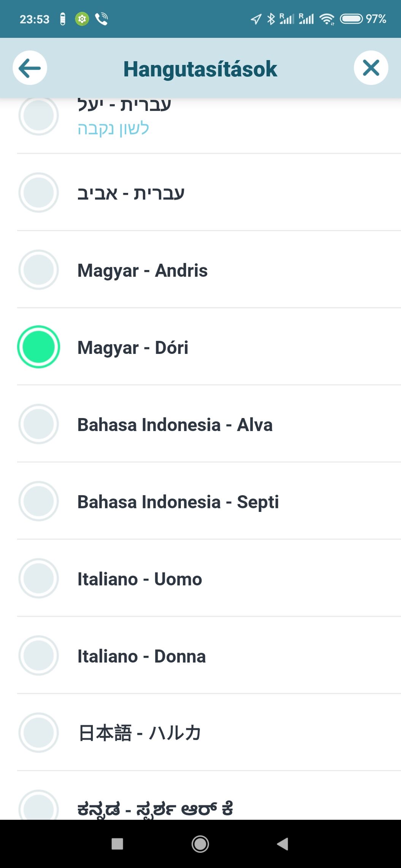Tap the Hangutasítások header title

coord(200,69)
